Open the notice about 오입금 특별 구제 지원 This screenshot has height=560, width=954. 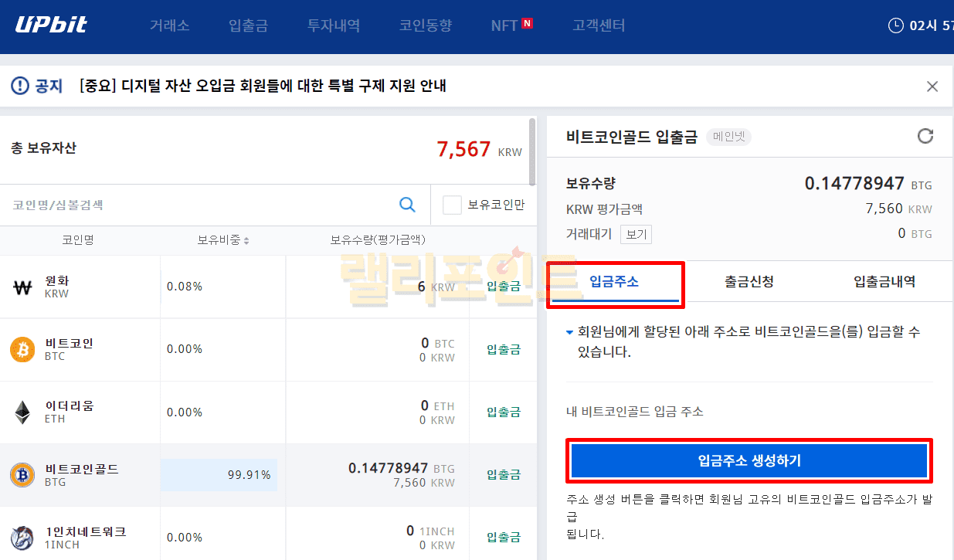pyautogui.click(x=263, y=86)
